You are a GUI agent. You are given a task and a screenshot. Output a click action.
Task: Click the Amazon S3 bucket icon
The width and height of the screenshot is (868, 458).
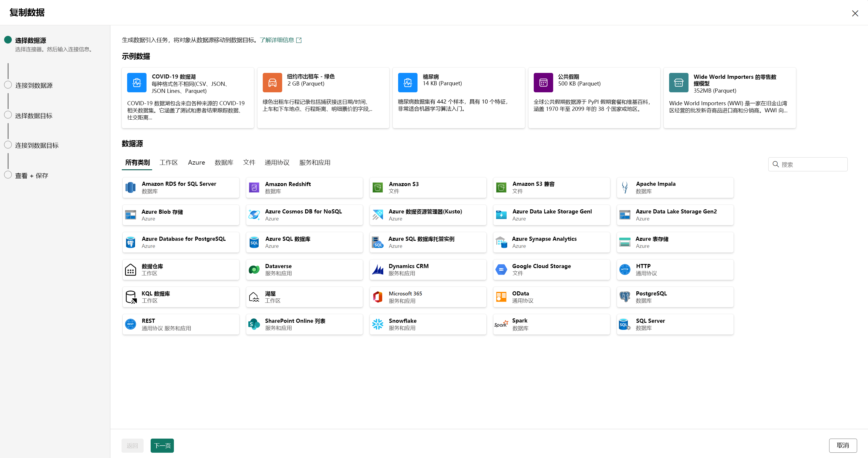pos(378,188)
